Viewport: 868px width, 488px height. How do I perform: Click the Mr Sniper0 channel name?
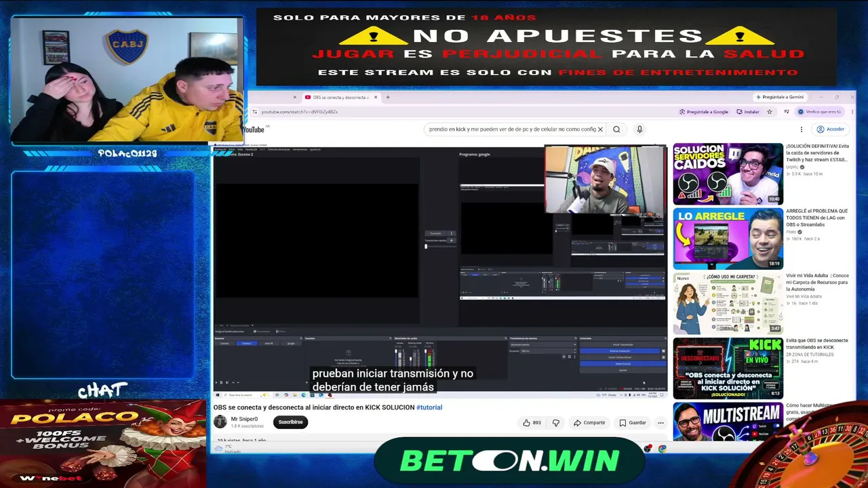244,419
